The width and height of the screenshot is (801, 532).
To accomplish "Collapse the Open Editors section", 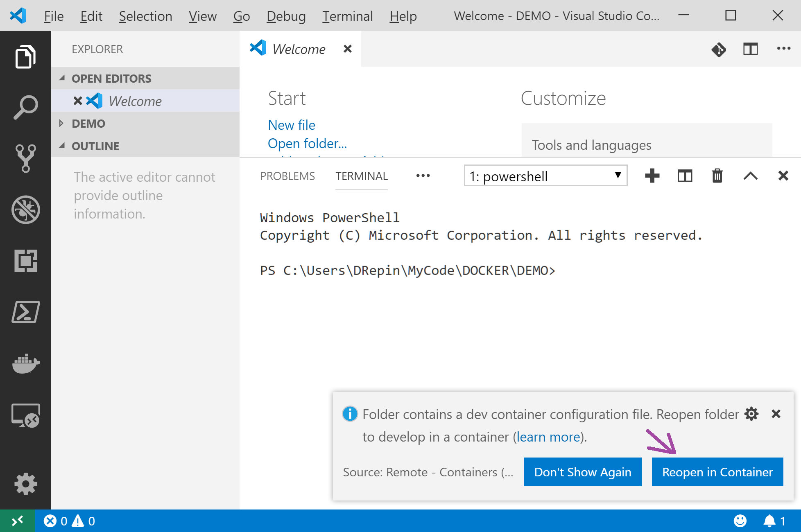I will (x=145, y=78).
